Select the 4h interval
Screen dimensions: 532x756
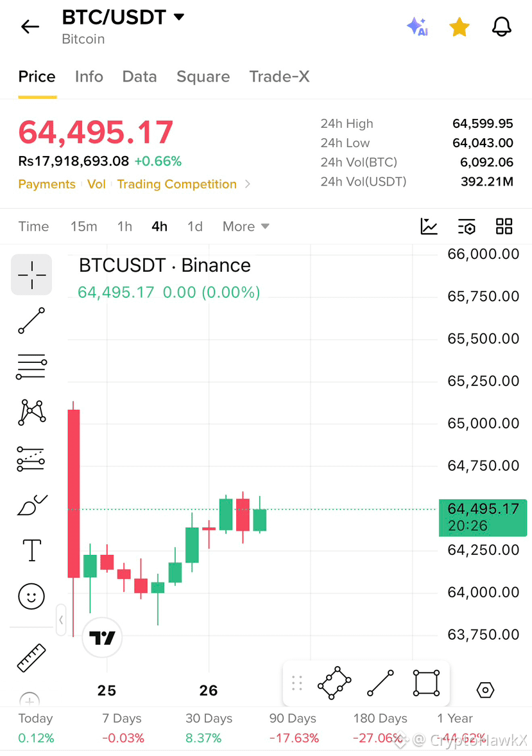[160, 227]
